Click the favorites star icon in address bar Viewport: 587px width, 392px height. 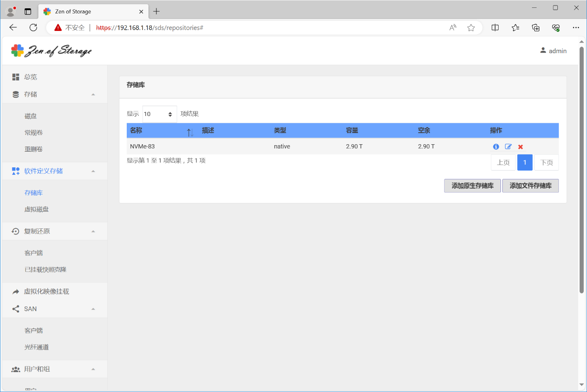pyautogui.click(x=471, y=28)
